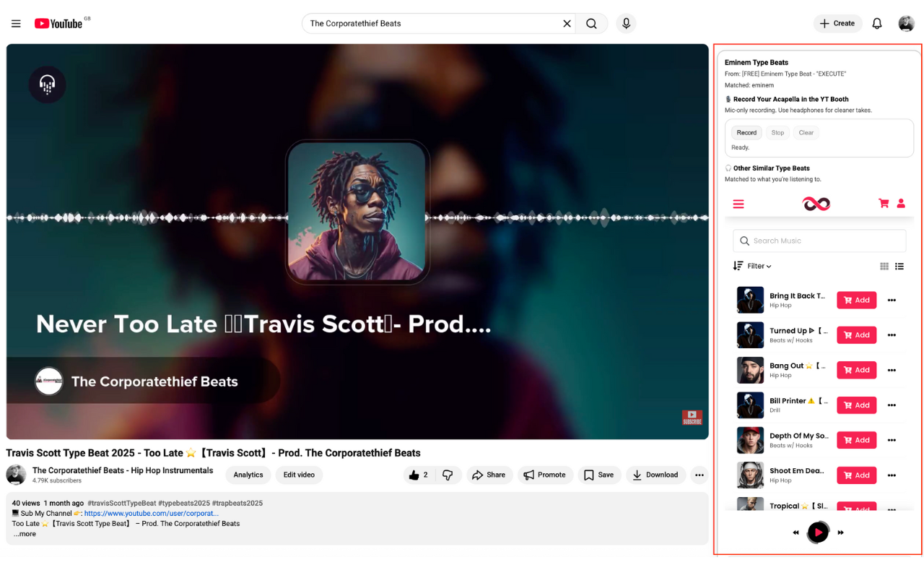Add Turned Up beat to cart
This screenshot has height=578, width=924.
tap(857, 335)
